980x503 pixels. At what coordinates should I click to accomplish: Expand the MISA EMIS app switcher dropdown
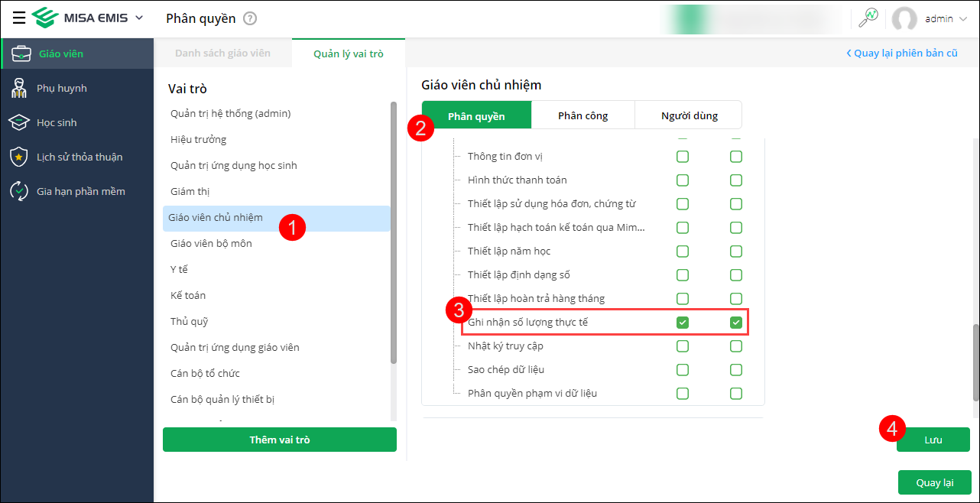point(138,18)
